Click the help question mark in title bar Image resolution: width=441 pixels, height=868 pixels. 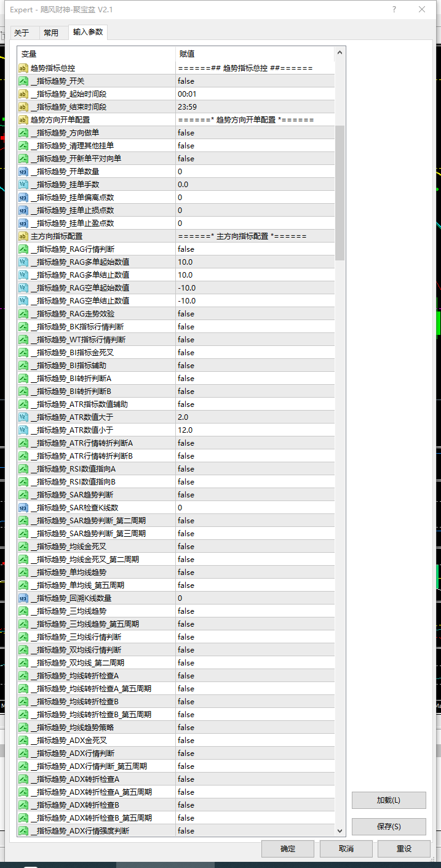point(394,9)
